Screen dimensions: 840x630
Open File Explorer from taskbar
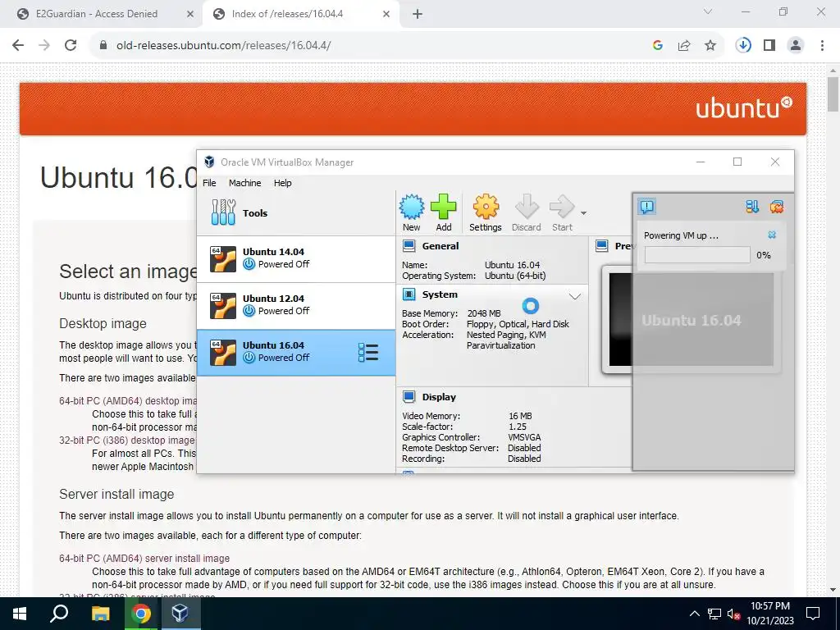pyautogui.click(x=100, y=614)
